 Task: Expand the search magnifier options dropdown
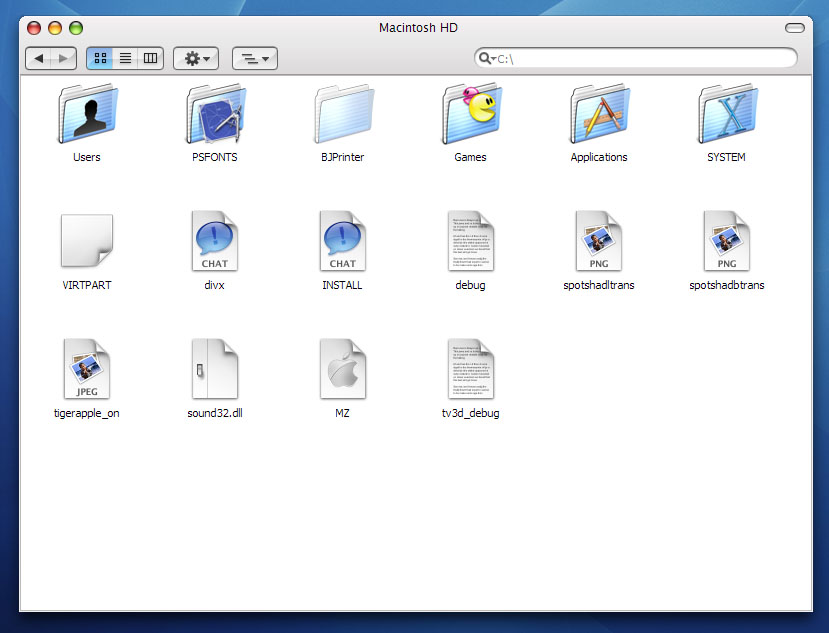(487, 58)
